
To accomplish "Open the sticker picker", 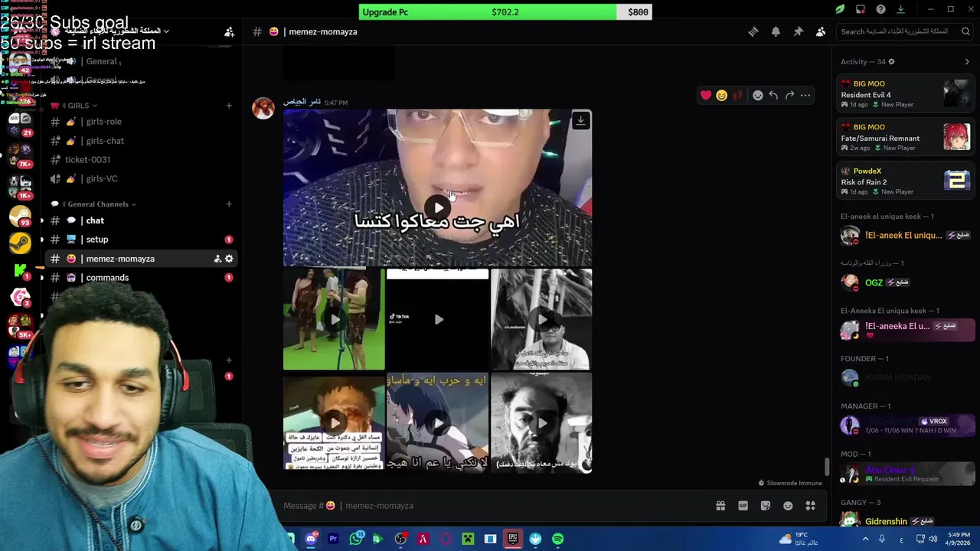I will (766, 506).
